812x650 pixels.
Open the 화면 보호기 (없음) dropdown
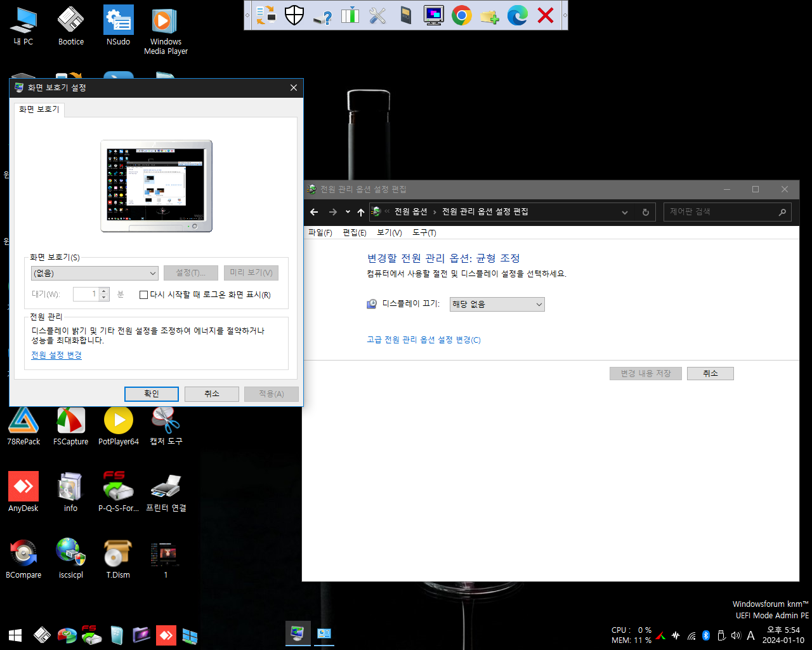coord(95,273)
